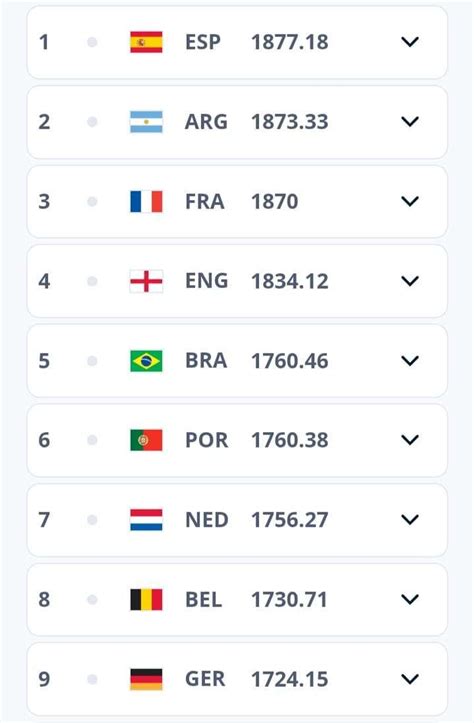Click the POR team code label

[x=206, y=440]
